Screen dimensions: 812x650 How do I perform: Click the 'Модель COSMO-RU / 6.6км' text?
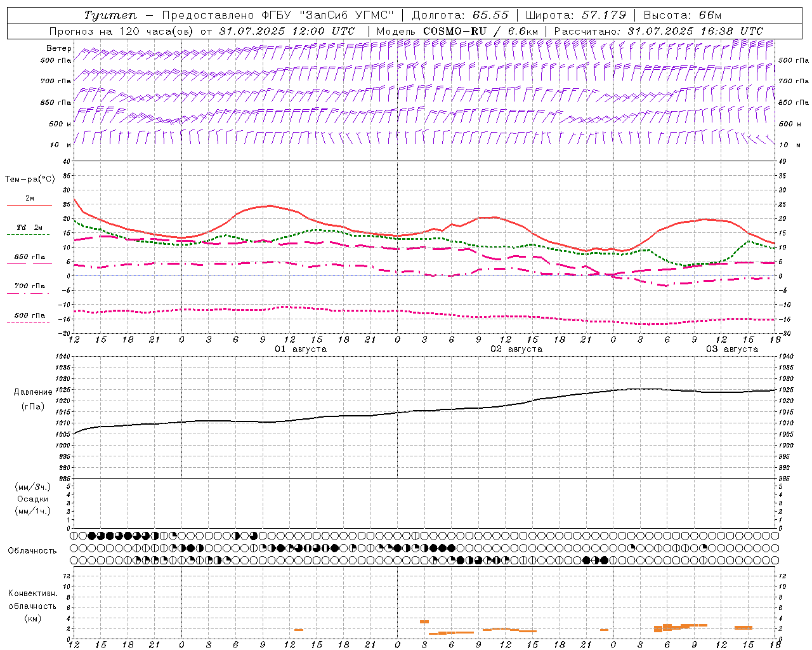click(x=457, y=31)
